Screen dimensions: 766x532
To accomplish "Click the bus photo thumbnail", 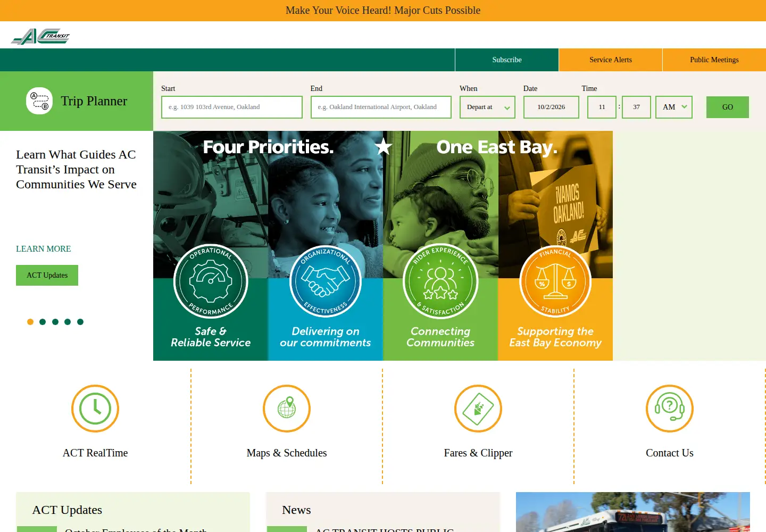I will click(x=633, y=512).
